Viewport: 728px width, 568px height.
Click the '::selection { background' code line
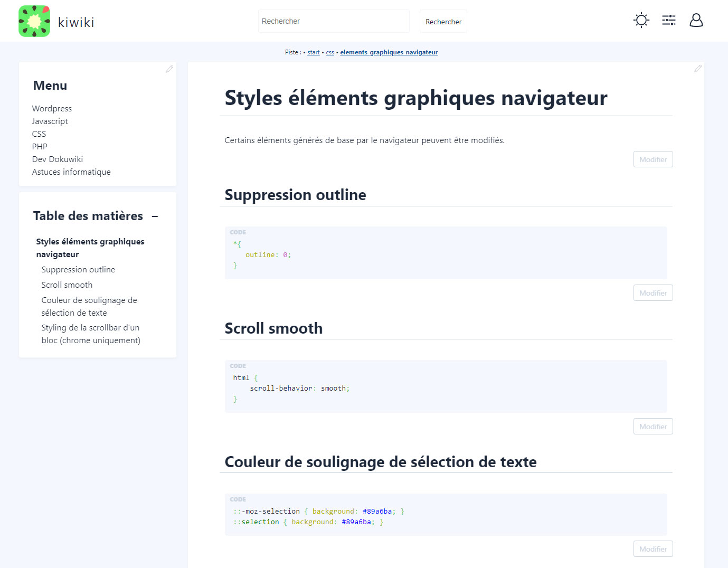[308, 522]
